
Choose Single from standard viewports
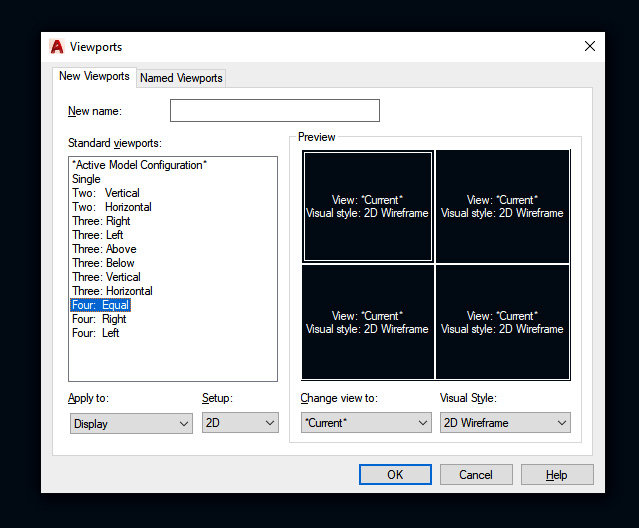point(86,179)
